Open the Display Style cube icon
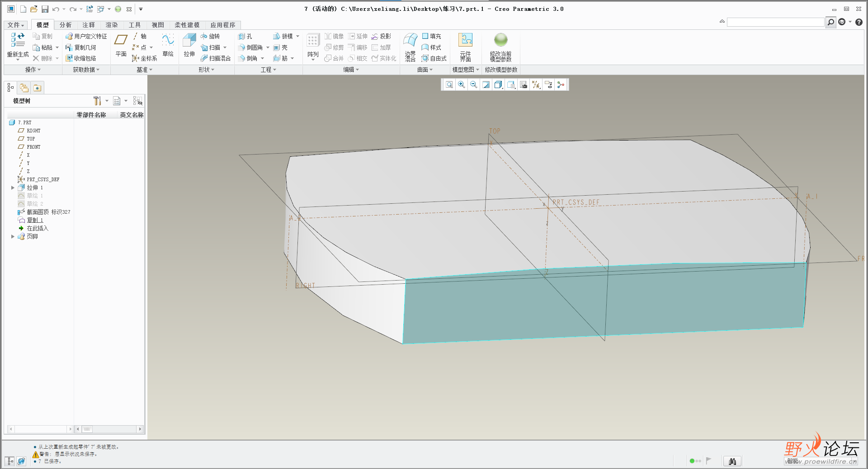The image size is (868, 469). [x=498, y=84]
